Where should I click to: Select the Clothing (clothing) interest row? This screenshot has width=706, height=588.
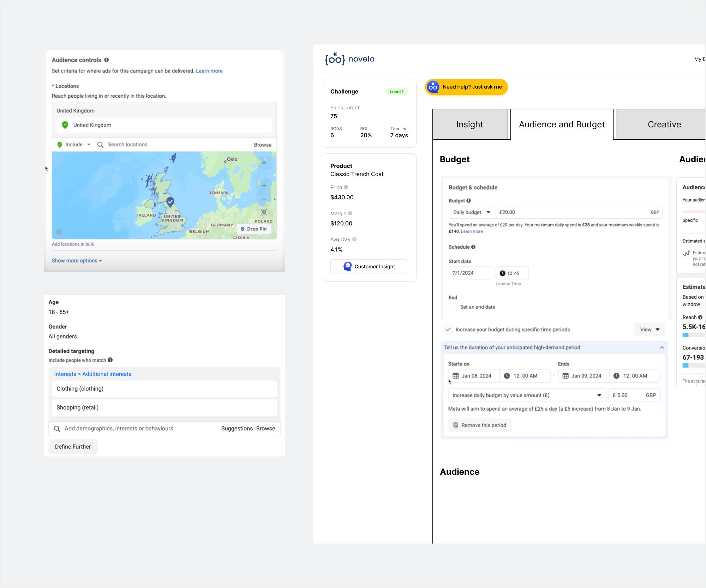(x=164, y=389)
